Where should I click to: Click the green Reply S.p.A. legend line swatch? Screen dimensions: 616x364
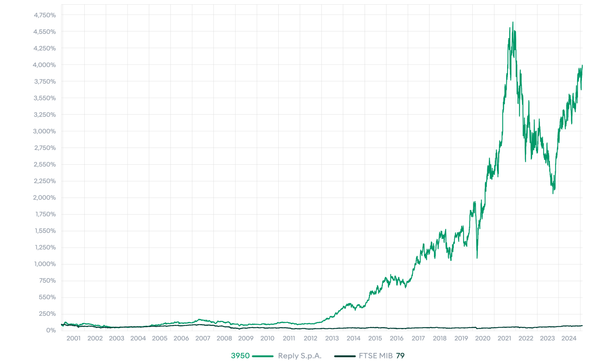(x=263, y=356)
